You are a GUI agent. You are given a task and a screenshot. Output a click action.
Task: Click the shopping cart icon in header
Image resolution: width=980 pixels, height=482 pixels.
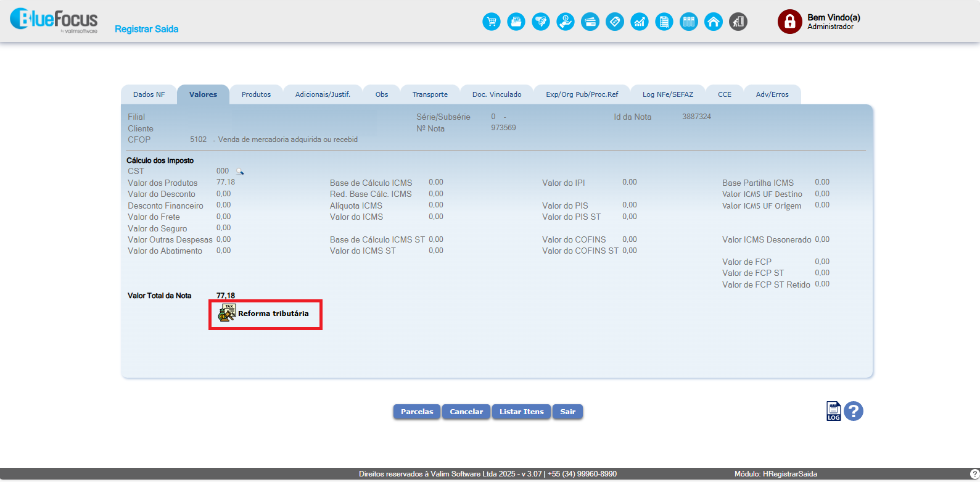492,22
